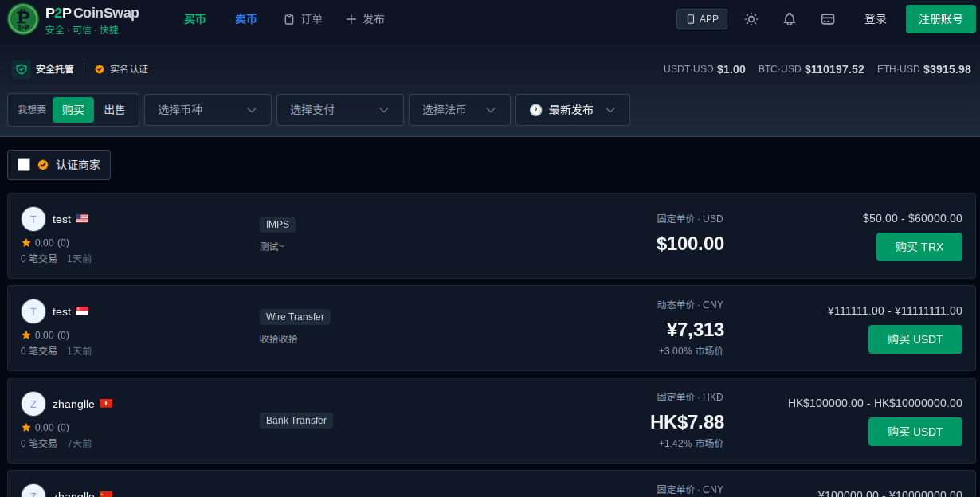Open the P2P CoinSwap logo
The height and width of the screenshot is (497, 980).
click(x=22, y=19)
